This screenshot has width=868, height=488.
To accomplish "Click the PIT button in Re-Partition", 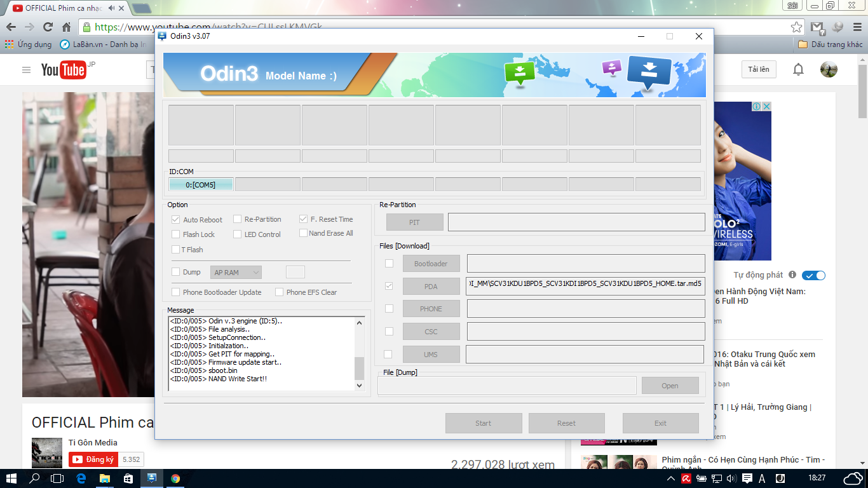I will (x=414, y=222).
